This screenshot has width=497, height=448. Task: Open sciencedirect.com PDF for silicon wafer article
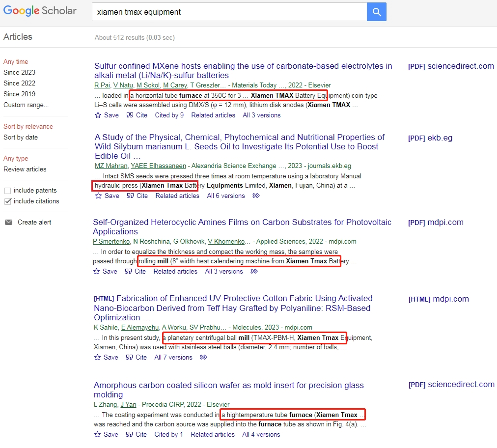point(451,385)
